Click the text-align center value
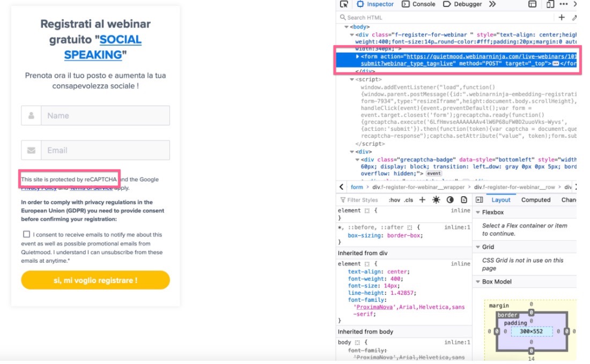 click(x=397, y=271)
